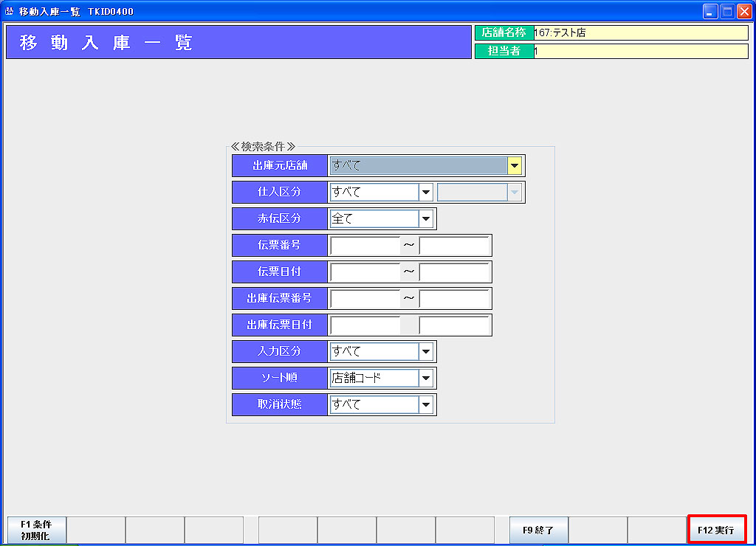This screenshot has height=546, width=756.
Task: Click the 伝票番号 end field
Action: click(x=454, y=246)
